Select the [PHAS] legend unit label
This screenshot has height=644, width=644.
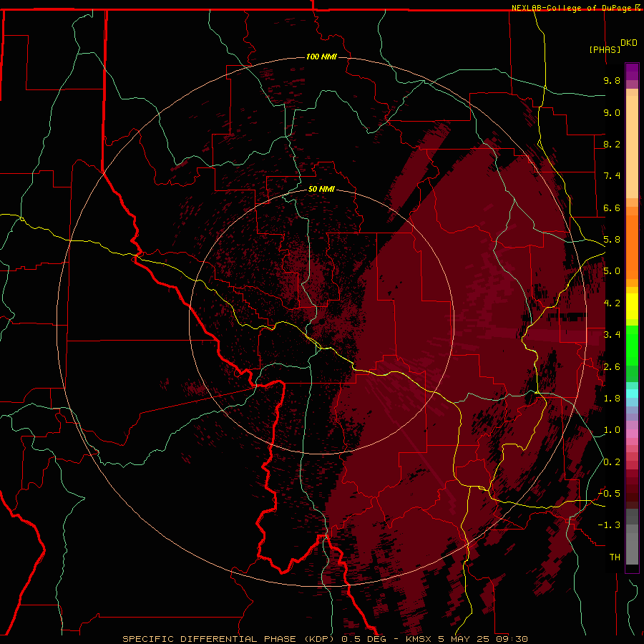point(605,49)
